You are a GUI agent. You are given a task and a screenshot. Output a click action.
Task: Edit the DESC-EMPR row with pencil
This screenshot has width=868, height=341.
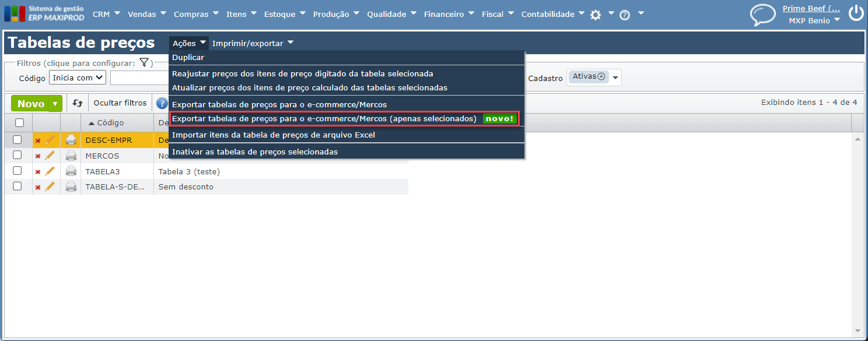point(50,140)
